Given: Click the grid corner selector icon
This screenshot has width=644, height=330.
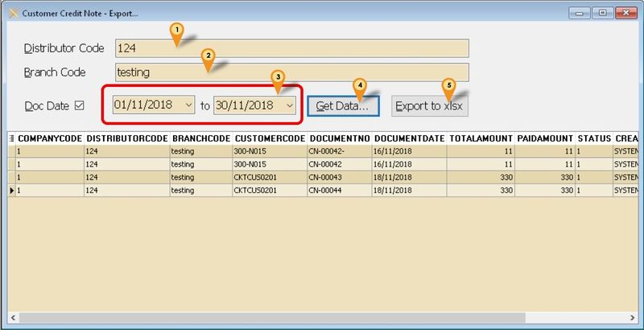Looking at the screenshot, I should click(11, 138).
